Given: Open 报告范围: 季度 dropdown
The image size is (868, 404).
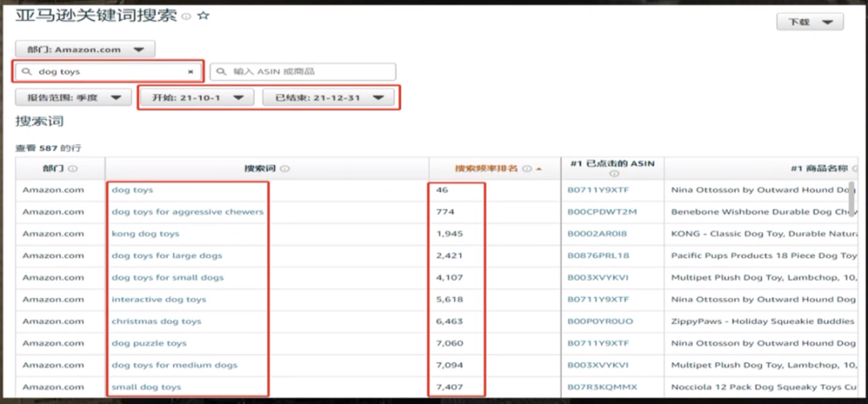Looking at the screenshot, I should [74, 97].
